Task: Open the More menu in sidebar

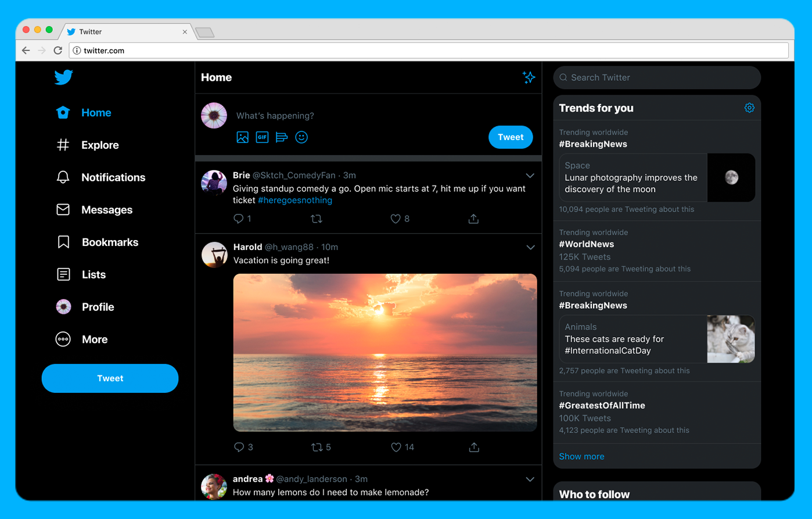Action: (x=81, y=339)
